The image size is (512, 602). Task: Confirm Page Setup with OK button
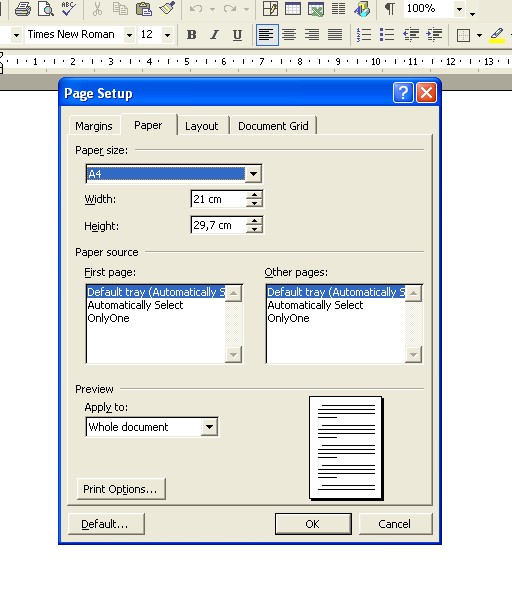pyautogui.click(x=313, y=524)
